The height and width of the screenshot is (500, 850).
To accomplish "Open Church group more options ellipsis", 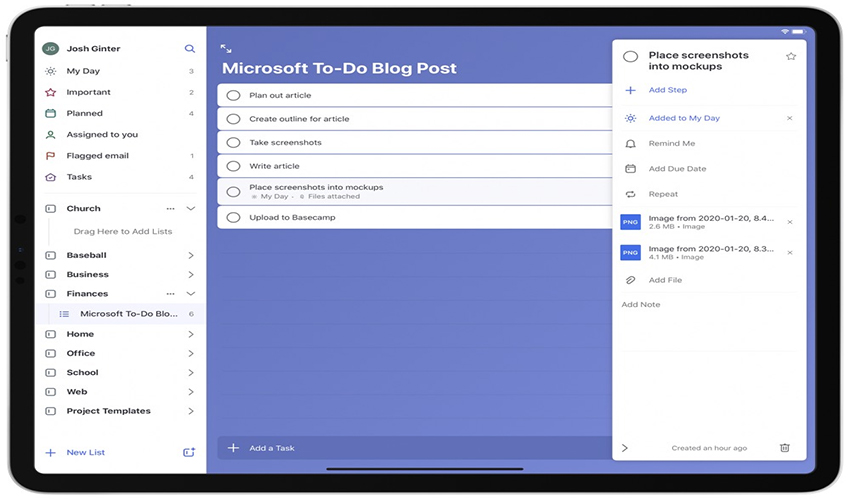I will 170,209.
